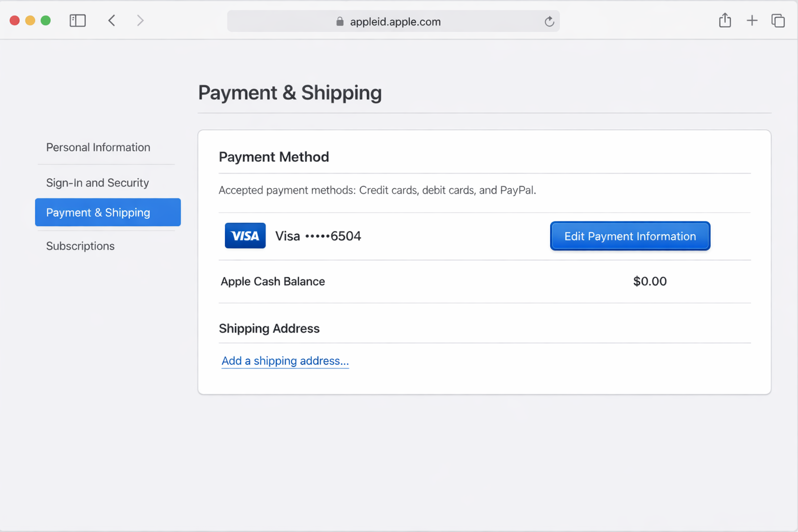Image resolution: width=798 pixels, height=532 pixels.
Task: Click the appleid.apple.com address field
Action: click(x=393, y=21)
